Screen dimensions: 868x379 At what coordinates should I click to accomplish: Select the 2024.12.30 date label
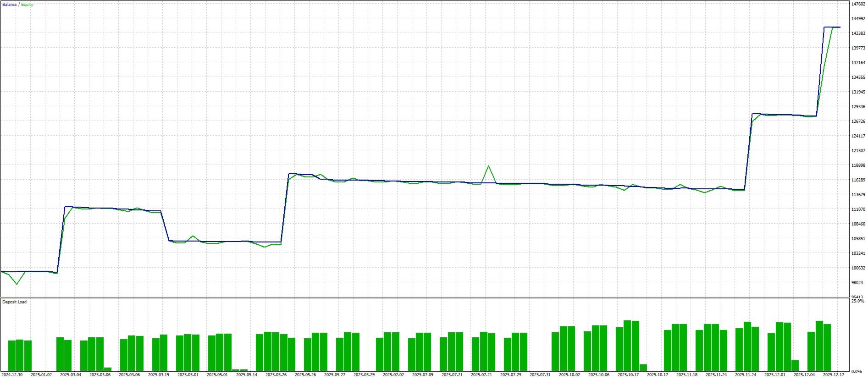click(x=12, y=375)
